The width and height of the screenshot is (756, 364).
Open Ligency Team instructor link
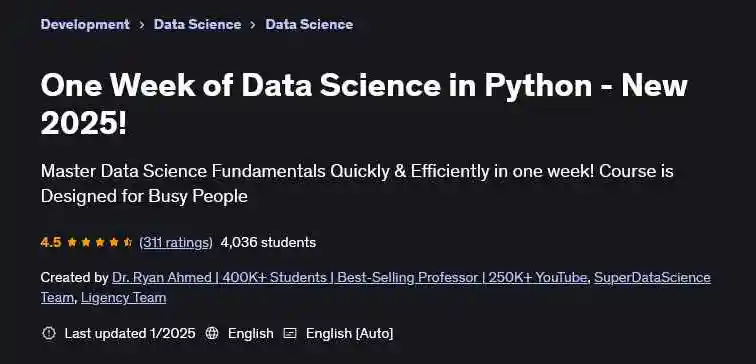[x=123, y=297]
